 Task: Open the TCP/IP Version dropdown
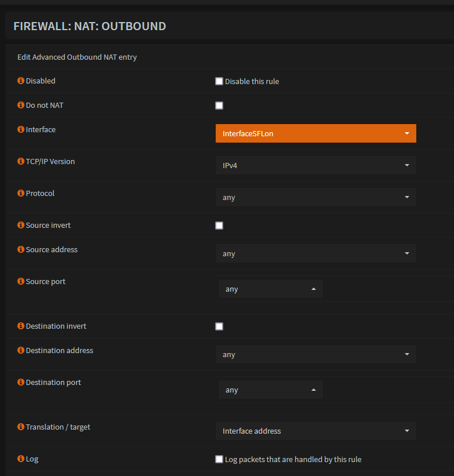315,165
